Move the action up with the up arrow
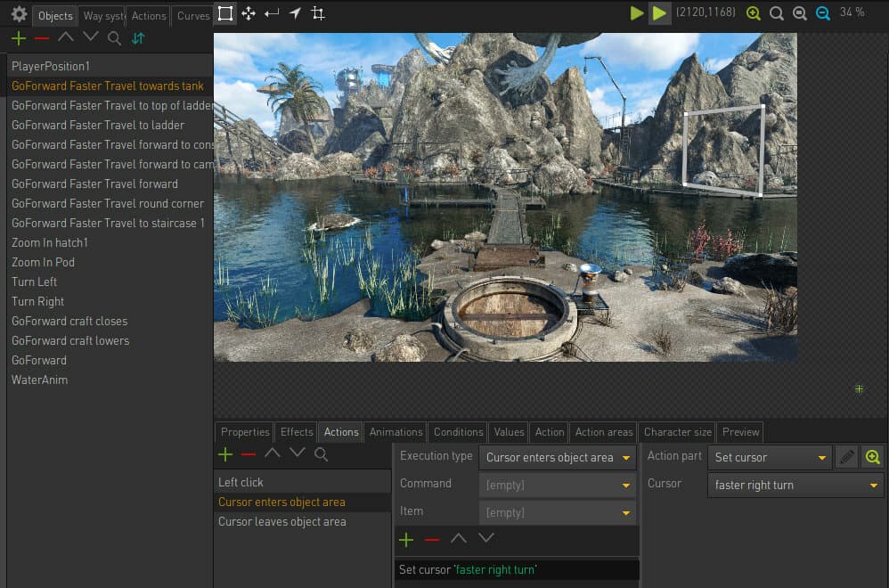 (273, 453)
